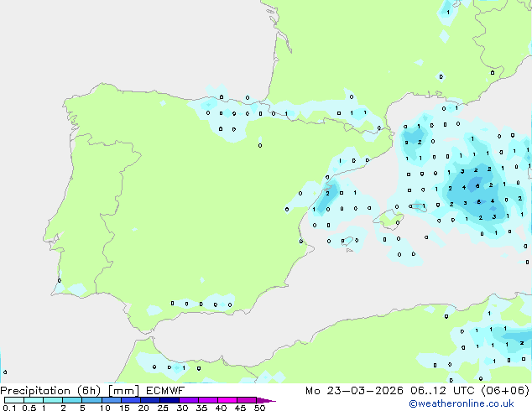This screenshot has height=411, width=532.
Task: Click the '(06+06)' forecast step text
Action: tap(505, 391)
